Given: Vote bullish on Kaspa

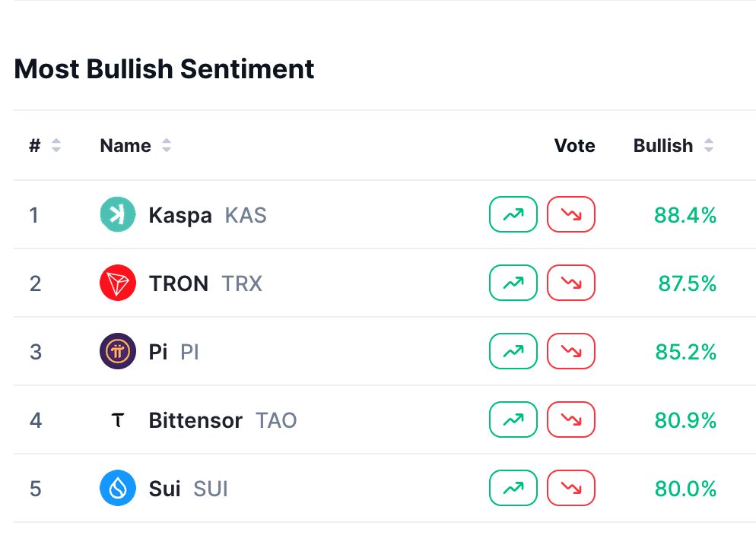Looking at the screenshot, I should coord(513,215).
